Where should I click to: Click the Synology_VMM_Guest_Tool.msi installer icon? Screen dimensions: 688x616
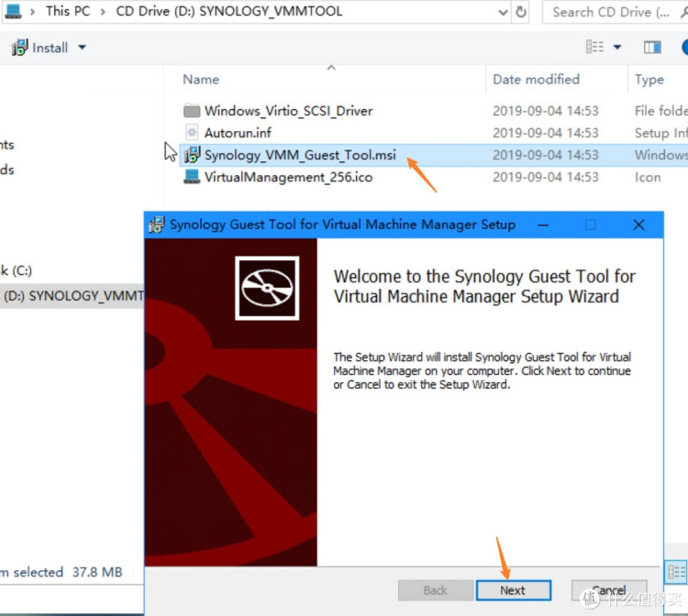click(x=192, y=155)
